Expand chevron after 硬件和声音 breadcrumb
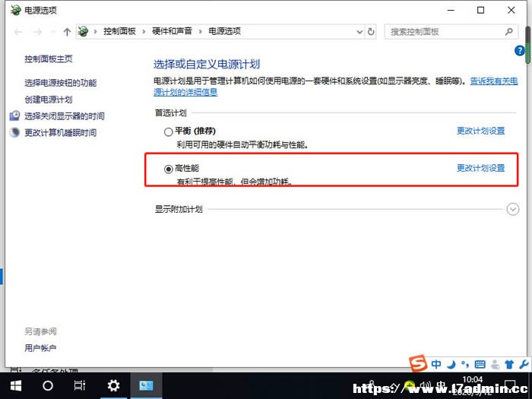532x399 pixels. [x=200, y=32]
